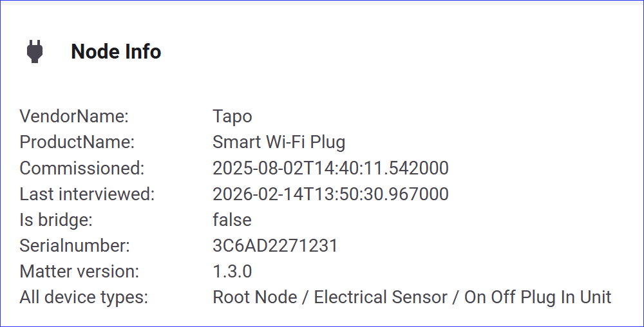
Task: Select the VendorName label
Action: 74,117
